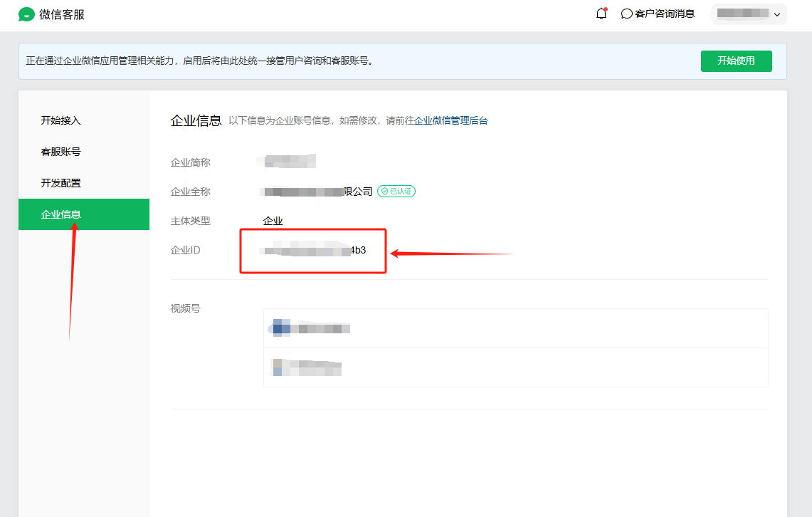Click the 企业全称 company name text
Viewport: 812px width, 517px height.
coord(317,192)
